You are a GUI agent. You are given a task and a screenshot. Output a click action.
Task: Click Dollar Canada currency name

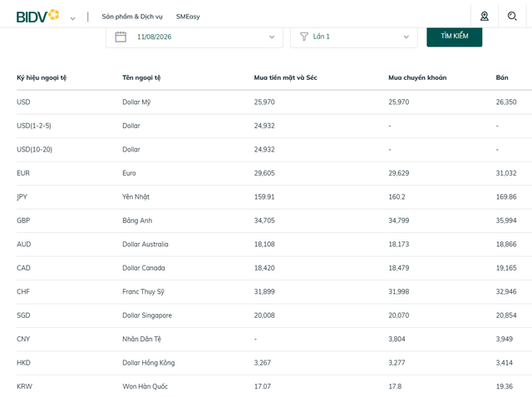coord(144,268)
